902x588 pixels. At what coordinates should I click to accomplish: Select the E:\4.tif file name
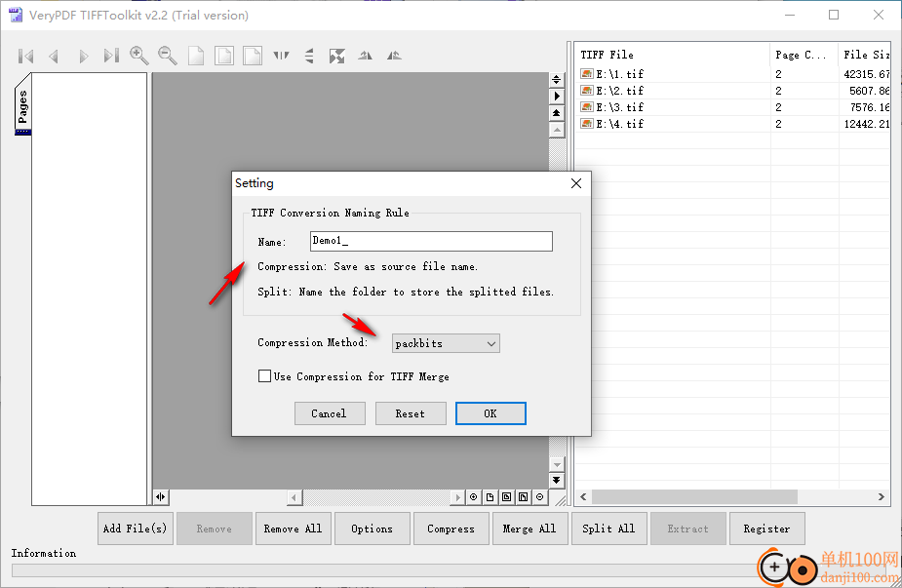coord(620,124)
